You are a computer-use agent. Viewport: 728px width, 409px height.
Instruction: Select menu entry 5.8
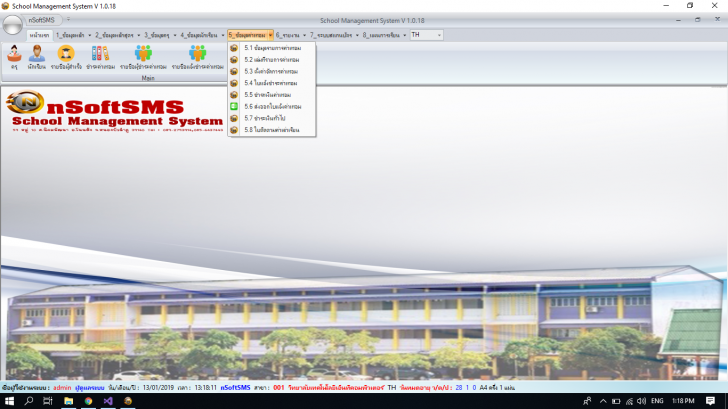(272, 130)
